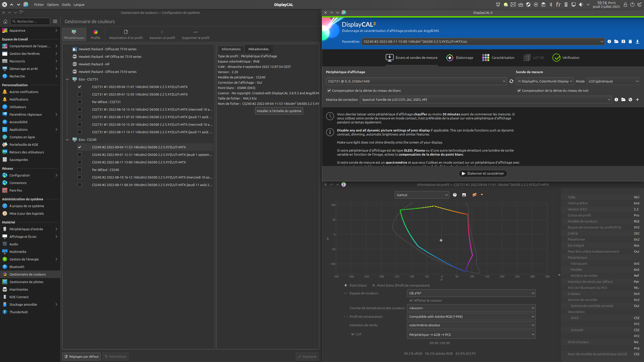Open the volume tray icon
This screenshot has height=362, width=644.
click(581, 5)
